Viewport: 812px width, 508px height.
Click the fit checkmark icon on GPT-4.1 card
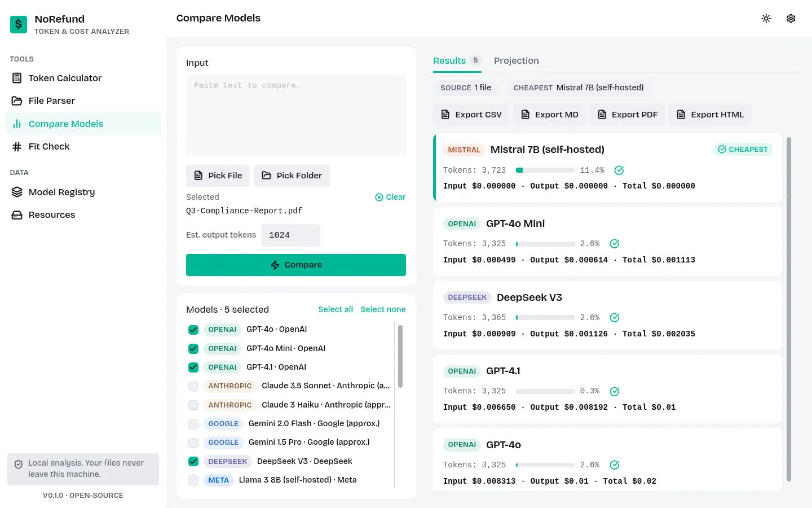pos(615,392)
